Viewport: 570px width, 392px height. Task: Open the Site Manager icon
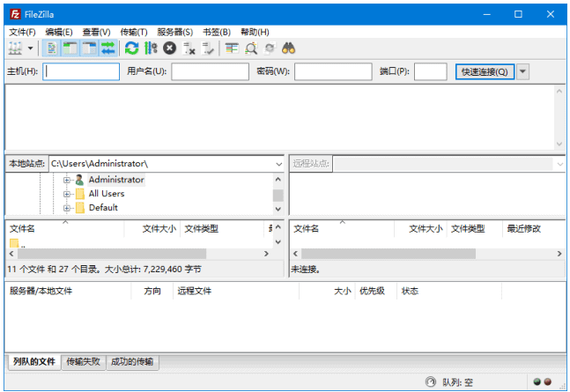(15, 48)
